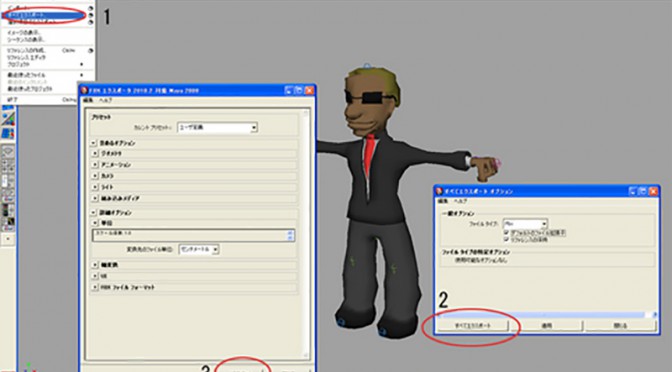This screenshot has width=672, height=372.
Task: Click the Export All button circled in red
Action: 473,326
